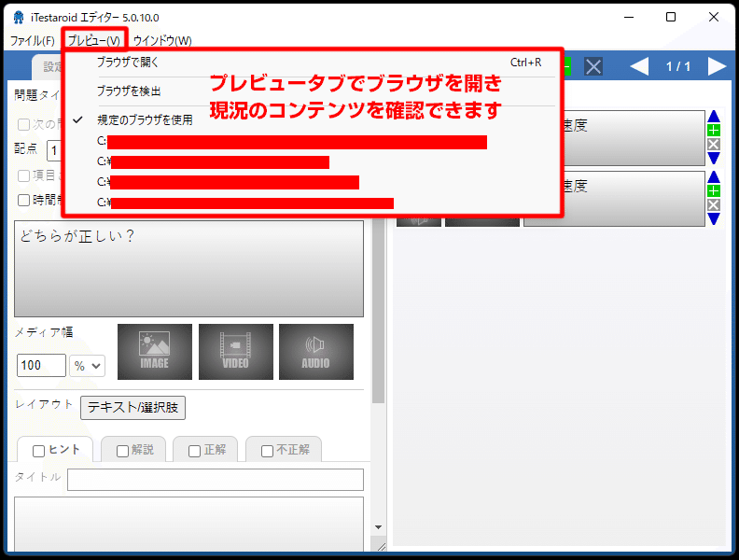
Task: Move the upper answer choice up
Action: (714, 117)
